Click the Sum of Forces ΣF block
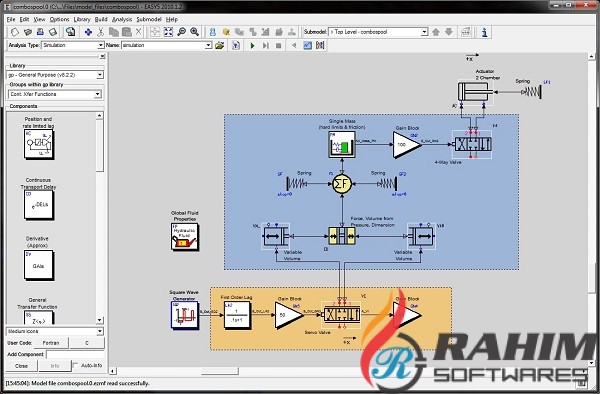600x394 pixels. coord(342,184)
